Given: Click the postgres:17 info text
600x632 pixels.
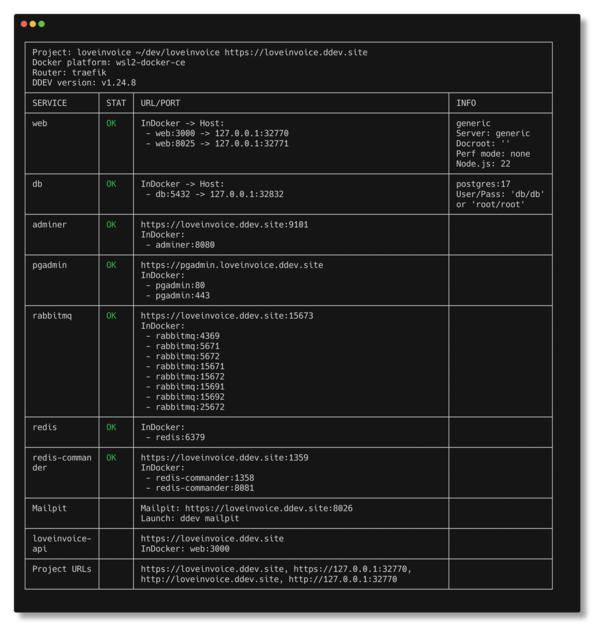Looking at the screenshot, I should pos(483,184).
